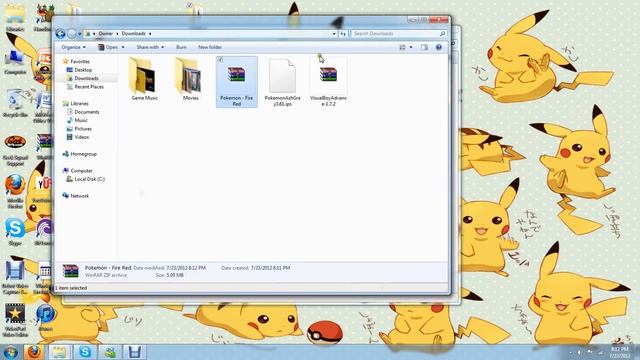
Task: Open Explorer help question mark icon
Action: point(438,47)
